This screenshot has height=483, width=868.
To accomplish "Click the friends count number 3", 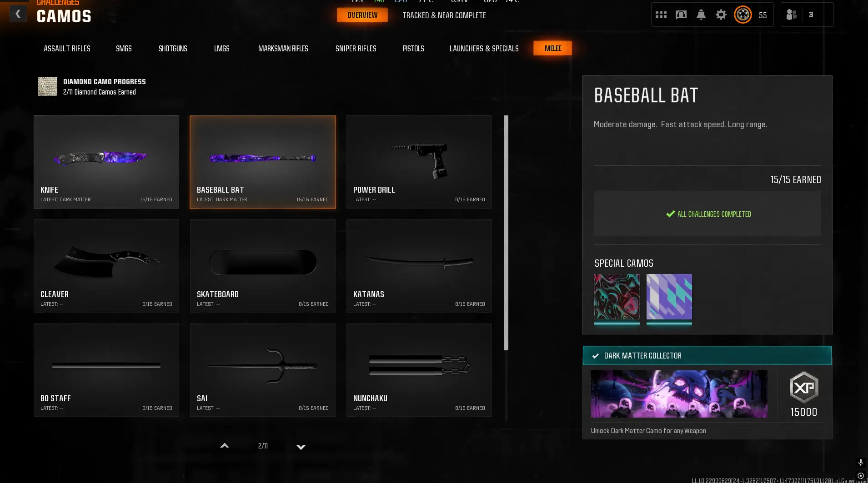I will tap(811, 15).
